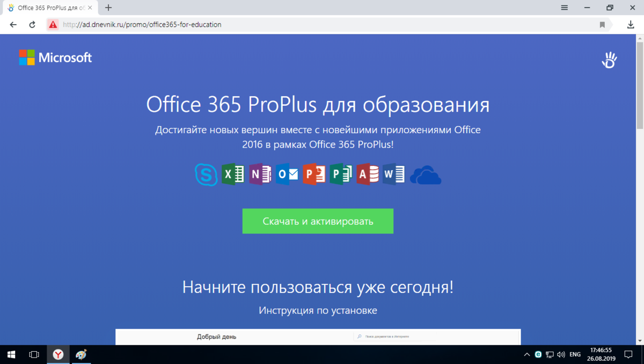Click the Excel application icon
Viewport: 644px width, 364px height.
coord(233,174)
